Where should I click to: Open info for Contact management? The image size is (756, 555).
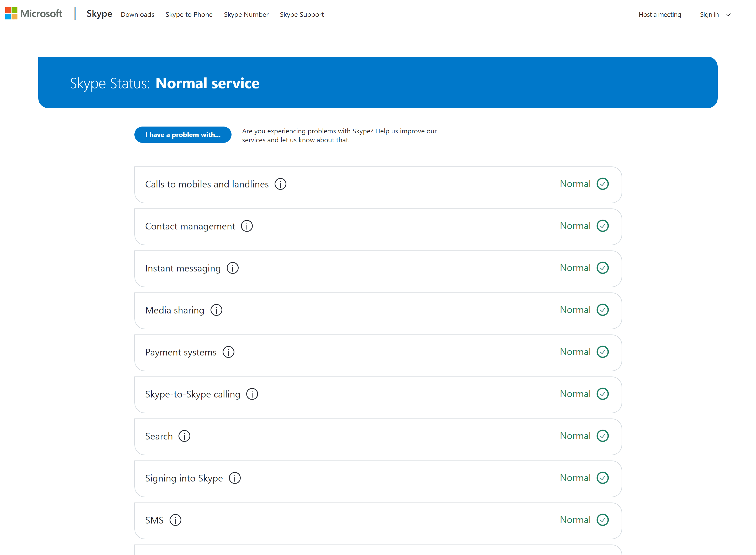(247, 226)
